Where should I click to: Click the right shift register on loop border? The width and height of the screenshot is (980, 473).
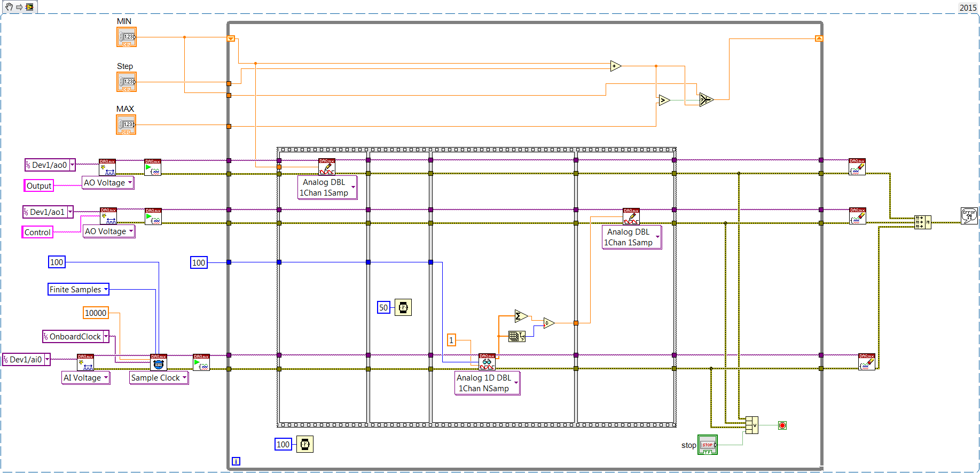[x=819, y=38]
